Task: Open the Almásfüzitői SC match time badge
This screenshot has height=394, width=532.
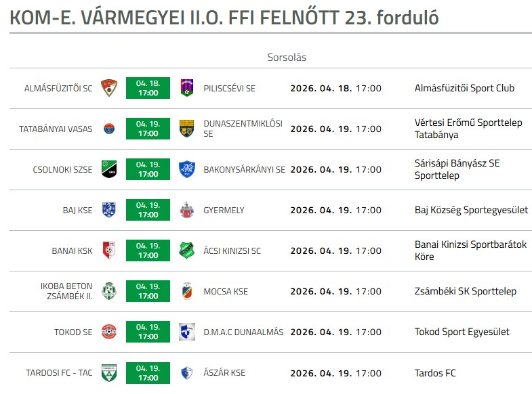Action: [148, 88]
